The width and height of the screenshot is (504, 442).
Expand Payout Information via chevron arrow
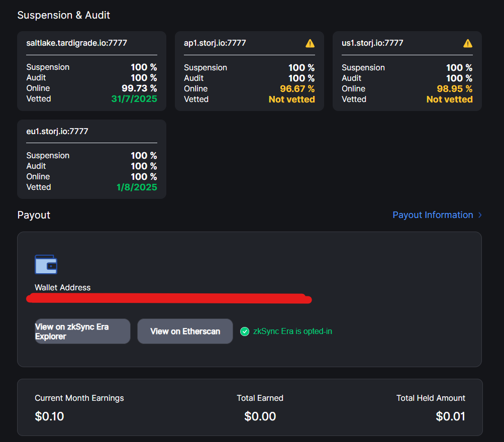(480, 215)
